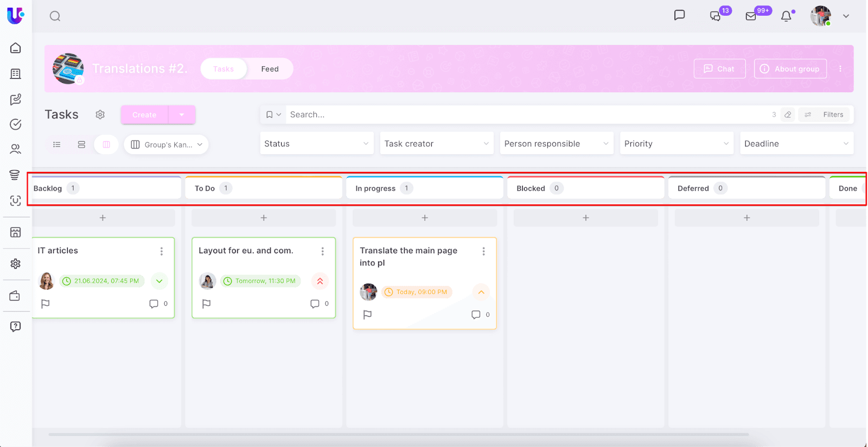The image size is (868, 447).
Task: Click the About group button
Action: click(790, 69)
